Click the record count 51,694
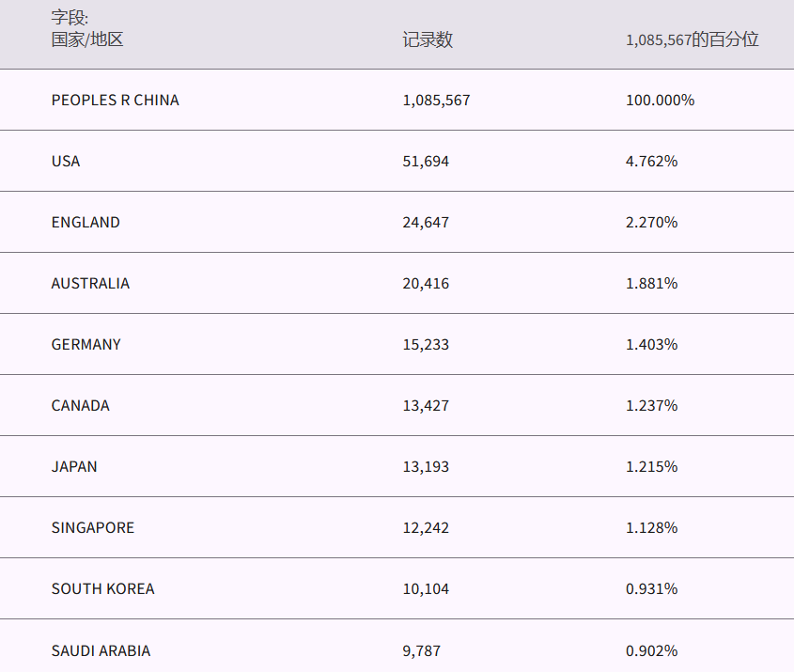 (x=426, y=162)
